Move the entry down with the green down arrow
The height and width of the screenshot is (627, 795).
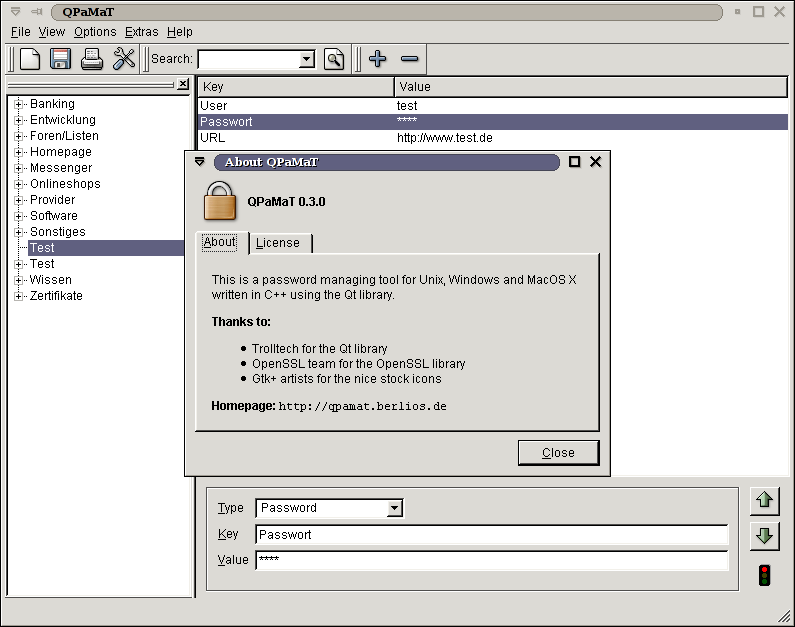click(764, 536)
